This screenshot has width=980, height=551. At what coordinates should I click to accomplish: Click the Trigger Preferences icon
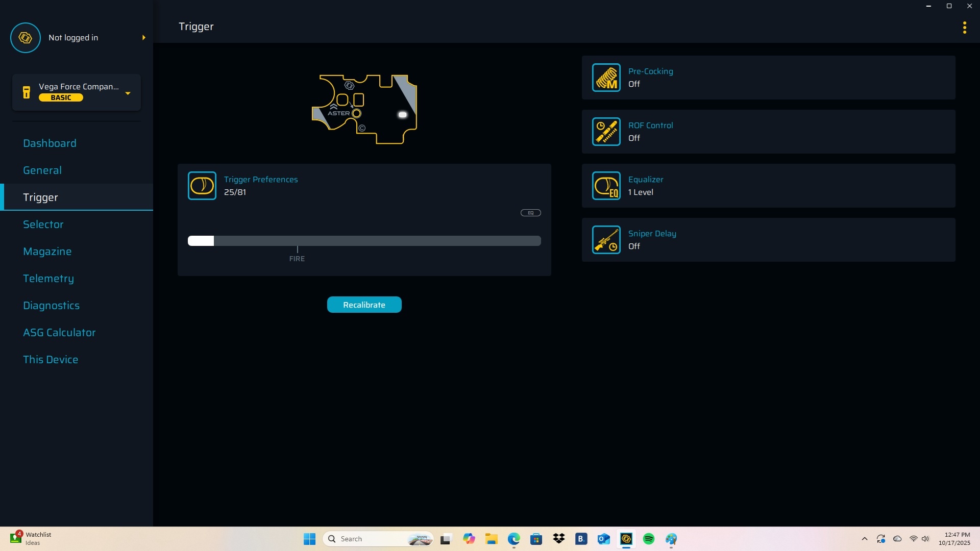(202, 186)
